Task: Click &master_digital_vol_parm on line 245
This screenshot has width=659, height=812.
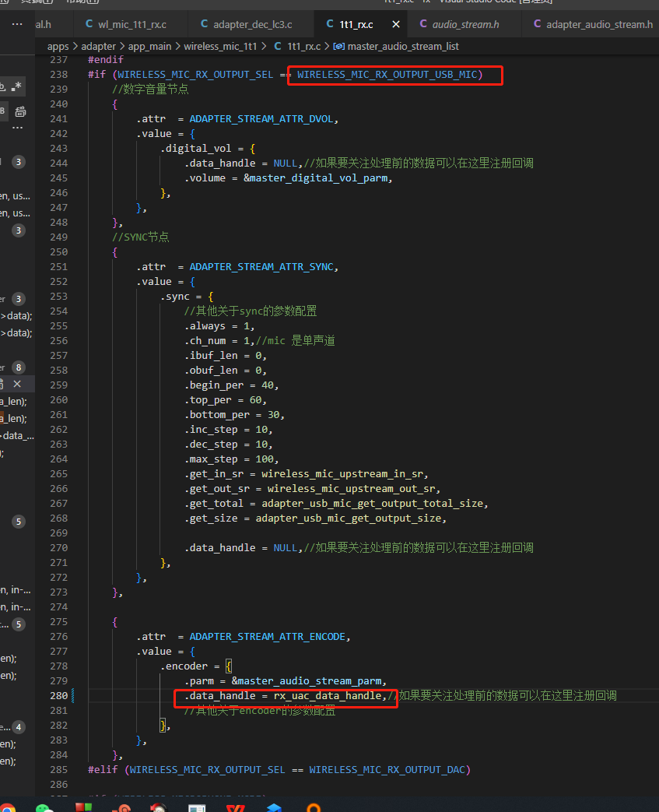Action: point(315,178)
